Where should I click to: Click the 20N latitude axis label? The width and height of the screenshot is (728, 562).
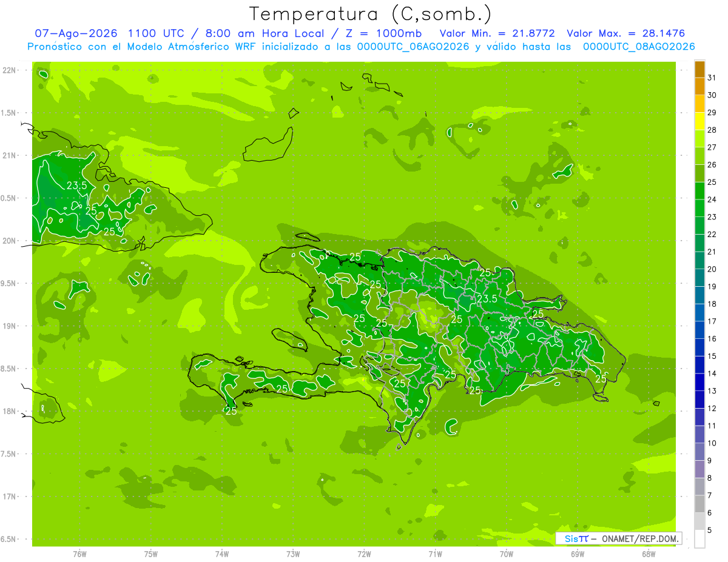point(9,241)
